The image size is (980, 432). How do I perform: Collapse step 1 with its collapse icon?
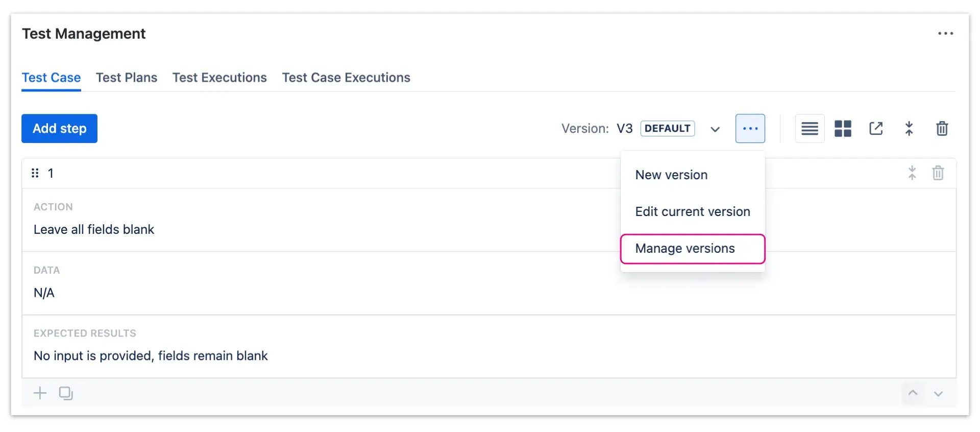point(912,173)
